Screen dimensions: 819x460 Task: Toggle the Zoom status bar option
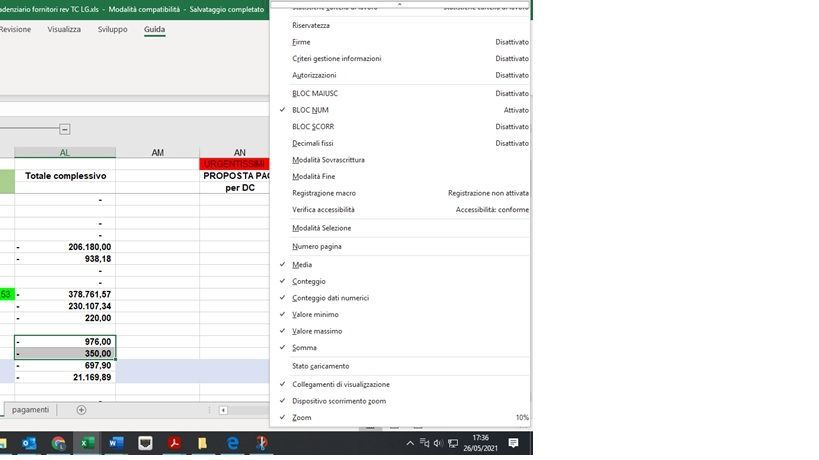[x=400, y=418]
